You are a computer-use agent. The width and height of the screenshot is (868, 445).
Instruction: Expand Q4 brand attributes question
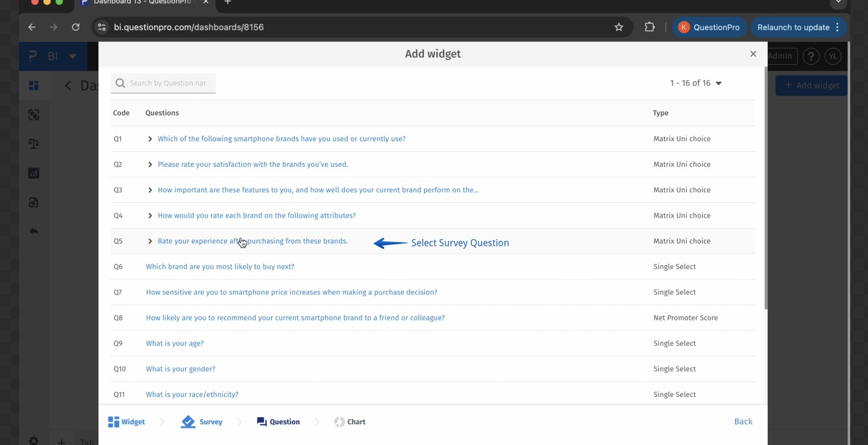(150, 215)
